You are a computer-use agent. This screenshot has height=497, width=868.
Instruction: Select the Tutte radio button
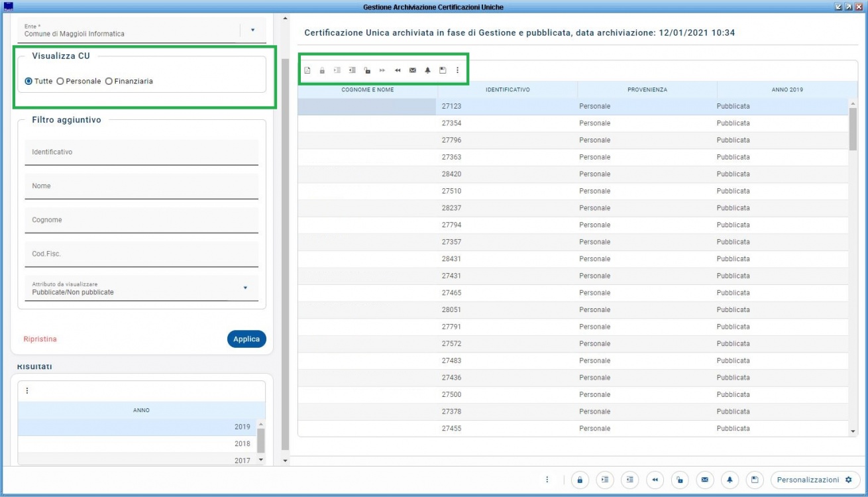pos(28,82)
